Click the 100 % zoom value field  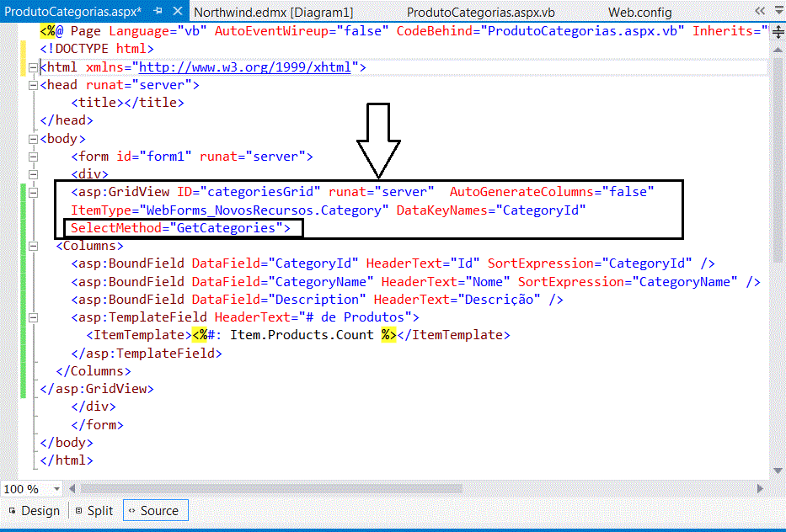click(x=26, y=489)
